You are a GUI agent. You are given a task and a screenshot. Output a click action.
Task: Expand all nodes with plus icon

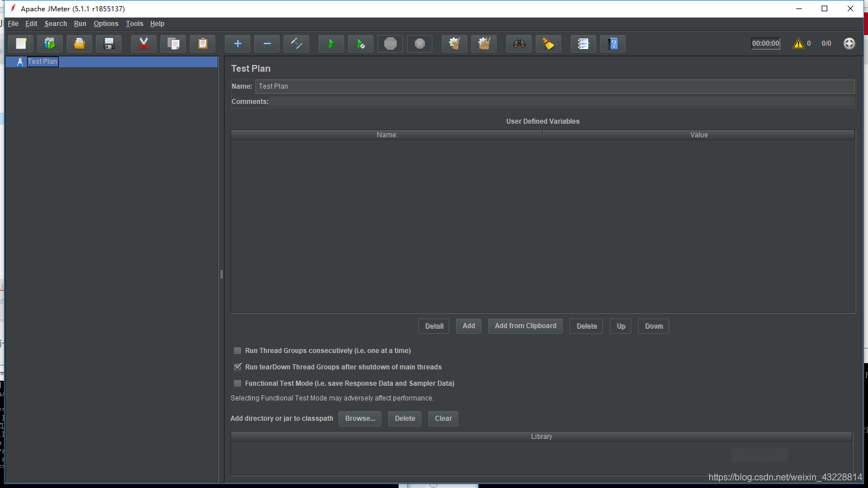[x=238, y=43]
